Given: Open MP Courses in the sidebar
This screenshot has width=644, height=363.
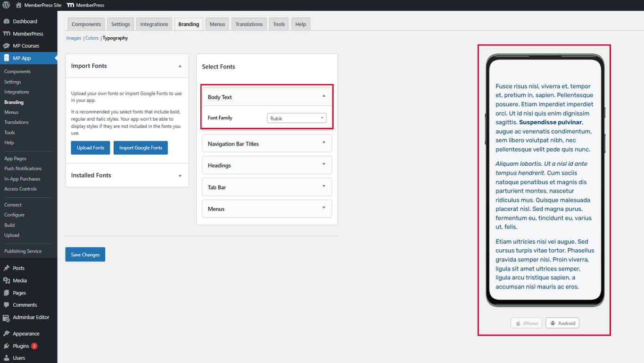Looking at the screenshot, I should (x=26, y=46).
